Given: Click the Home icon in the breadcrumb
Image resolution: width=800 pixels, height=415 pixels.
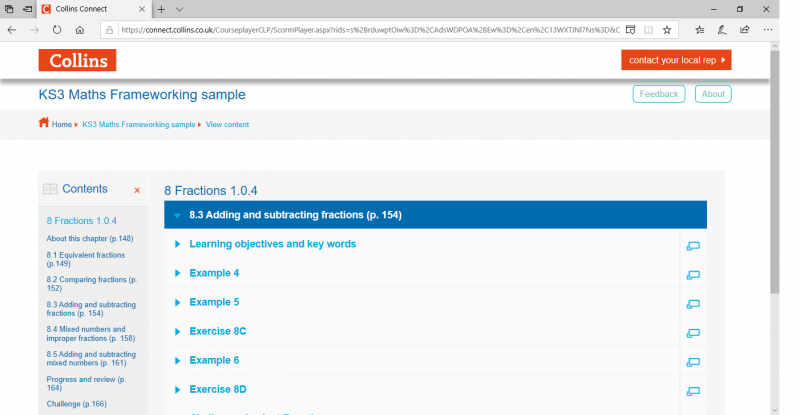Looking at the screenshot, I should (x=44, y=124).
